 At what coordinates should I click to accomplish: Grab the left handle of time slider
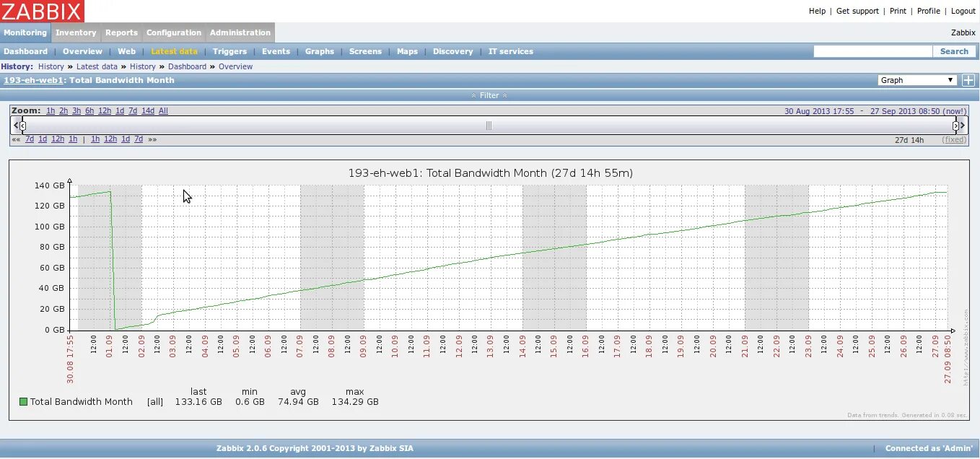(23, 126)
